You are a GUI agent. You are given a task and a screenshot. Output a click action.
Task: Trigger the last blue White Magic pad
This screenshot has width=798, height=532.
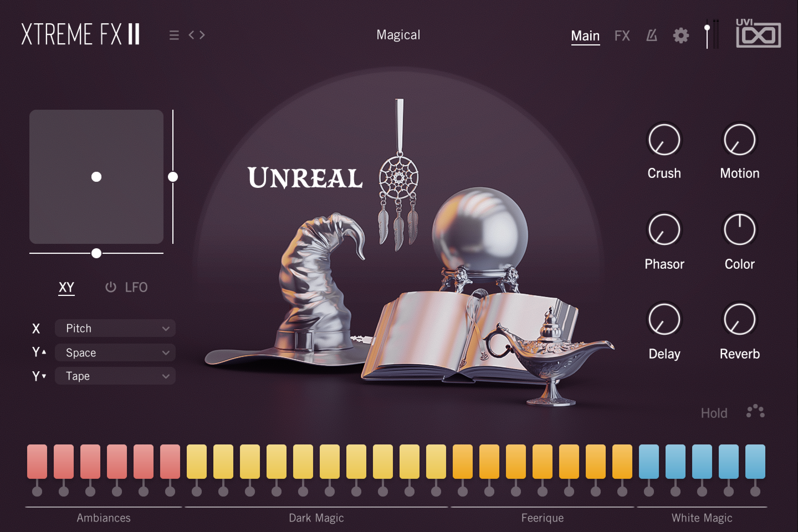755,461
